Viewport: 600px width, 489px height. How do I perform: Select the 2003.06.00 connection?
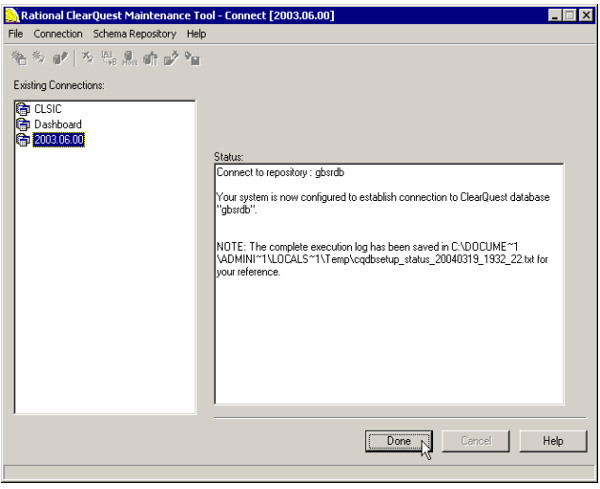[59, 140]
